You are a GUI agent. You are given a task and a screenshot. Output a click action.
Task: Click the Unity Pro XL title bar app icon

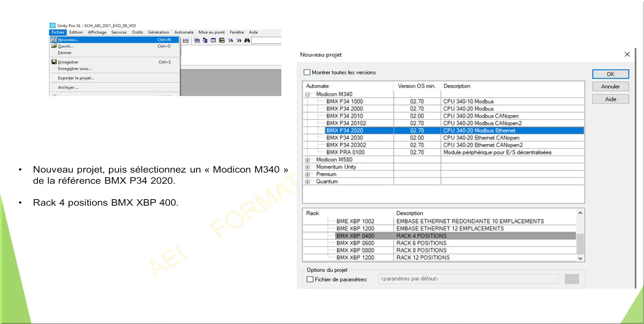coord(53,25)
